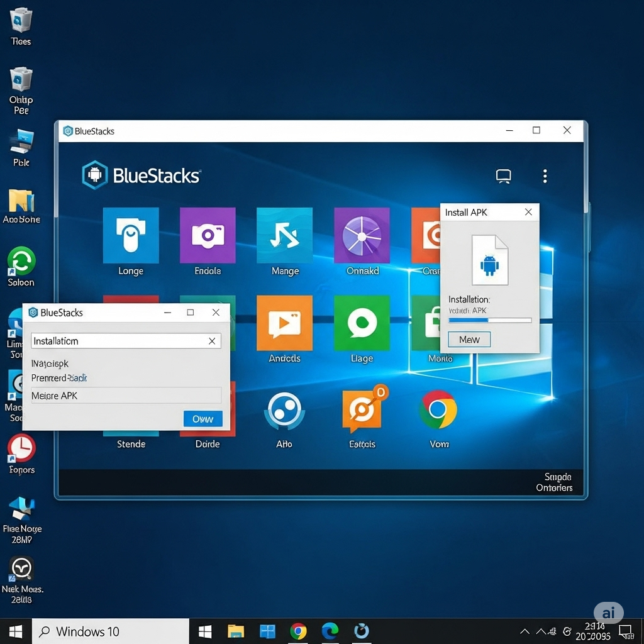Click the BlueStacks logo in header
The height and width of the screenshot is (644, 644).
pyautogui.click(x=141, y=175)
